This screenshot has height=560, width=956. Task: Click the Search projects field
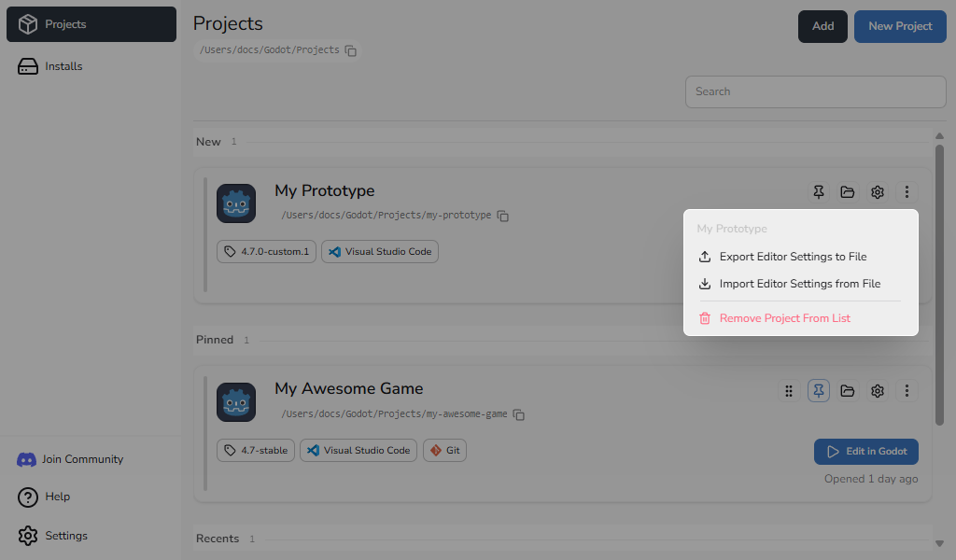816,92
